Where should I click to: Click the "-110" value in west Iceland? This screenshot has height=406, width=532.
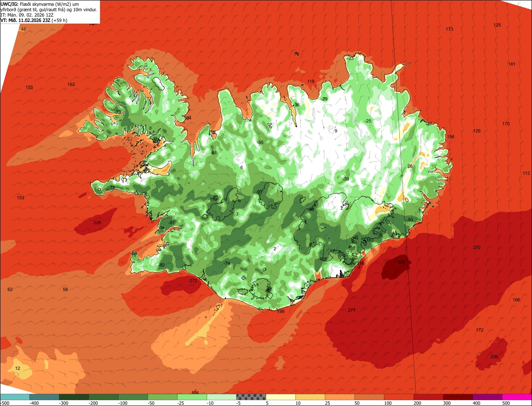(213, 199)
